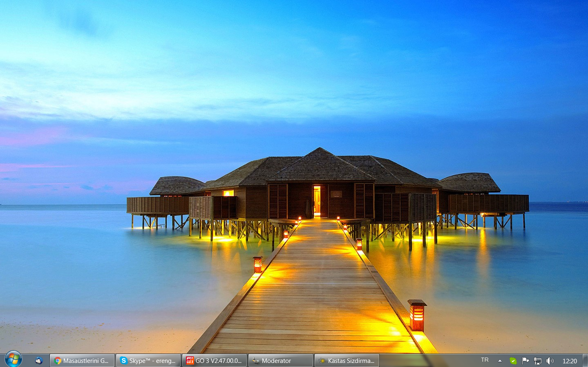Bring up the GO 3 V2.47 window

215,361
